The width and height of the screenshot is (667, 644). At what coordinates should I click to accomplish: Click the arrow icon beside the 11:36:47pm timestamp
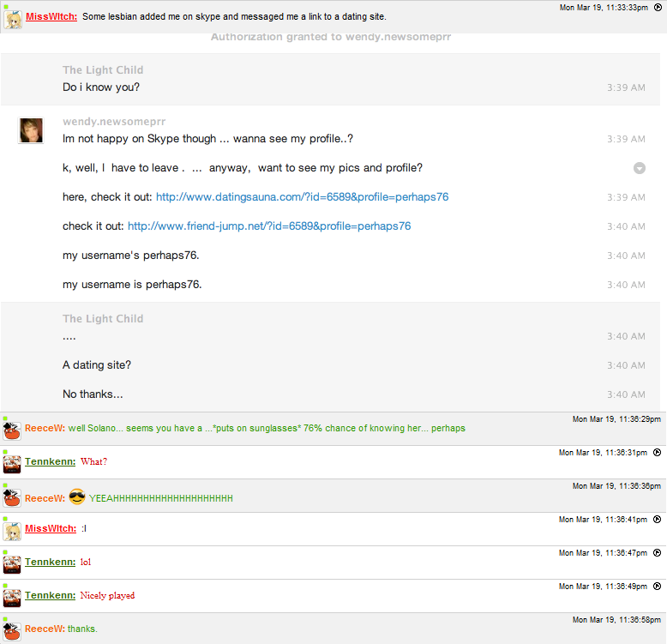(658, 553)
